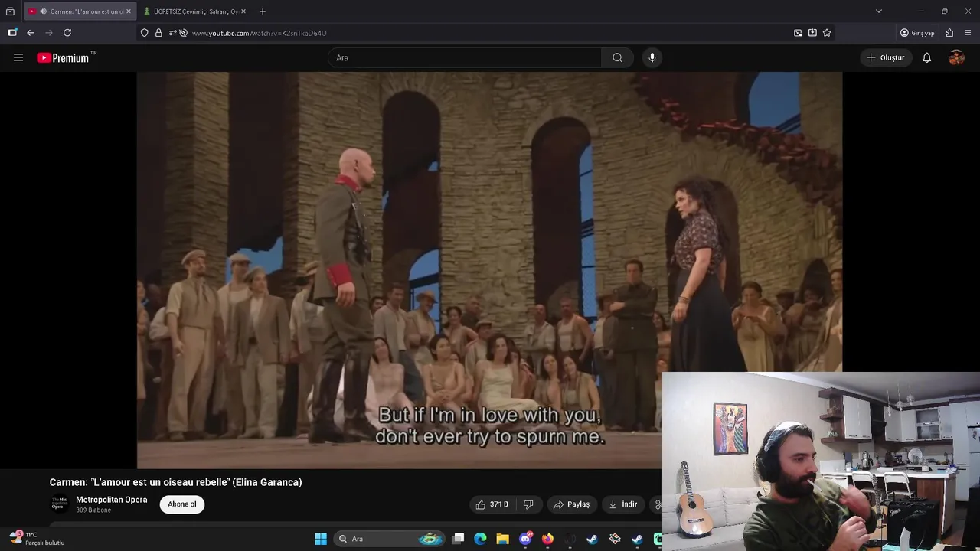This screenshot has height=551, width=980.
Task: Toggle the sidebar button left of back arrow
Action: [x=12, y=33]
